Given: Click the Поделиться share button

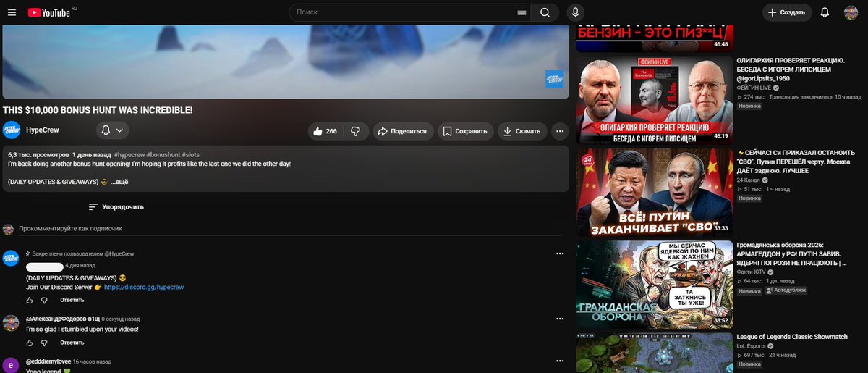Looking at the screenshot, I should click(x=404, y=131).
